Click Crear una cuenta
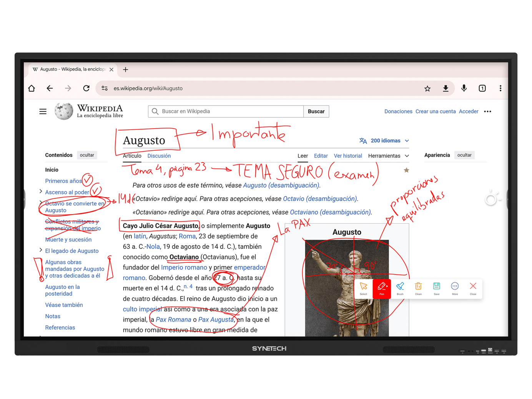 pyautogui.click(x=436, y=111)
